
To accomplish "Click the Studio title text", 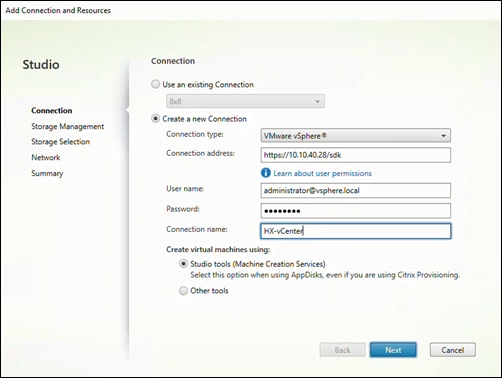I will pyautogui.click(x=41, y=64).
